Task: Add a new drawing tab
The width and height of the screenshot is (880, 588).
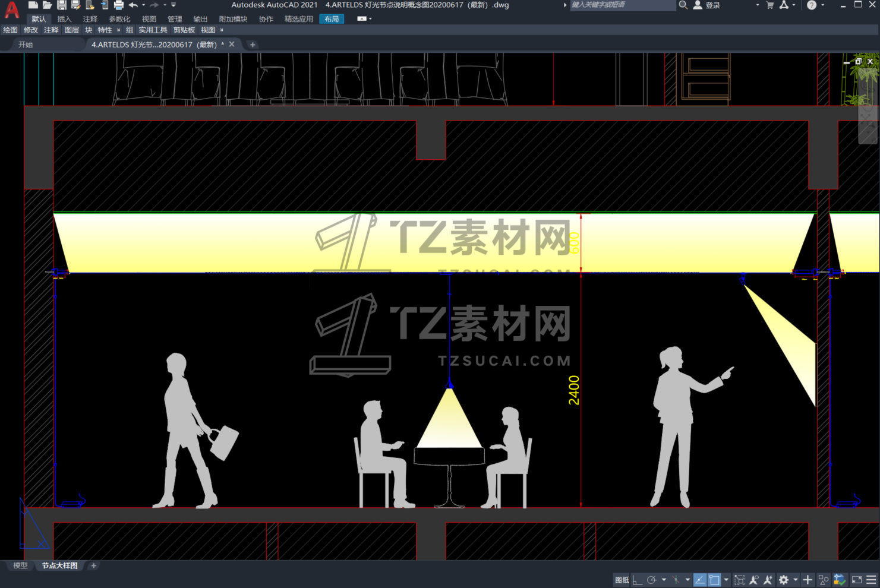Action: coord(253,45)
